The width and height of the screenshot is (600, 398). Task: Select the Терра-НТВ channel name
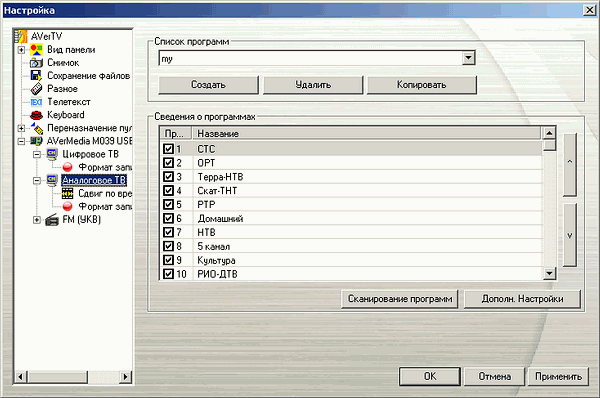(220, 177)
